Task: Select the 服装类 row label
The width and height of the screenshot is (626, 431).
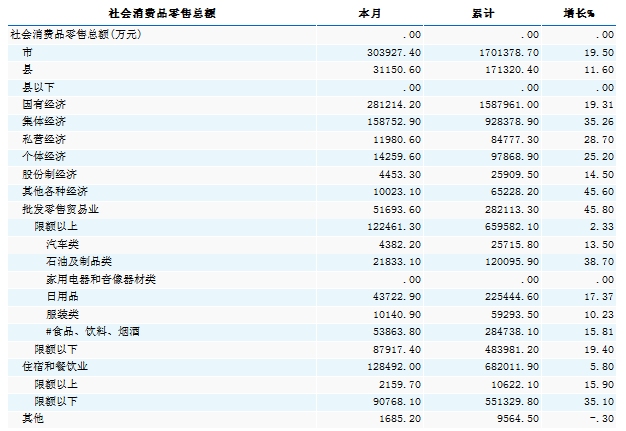Action: [x=62, y=314]
